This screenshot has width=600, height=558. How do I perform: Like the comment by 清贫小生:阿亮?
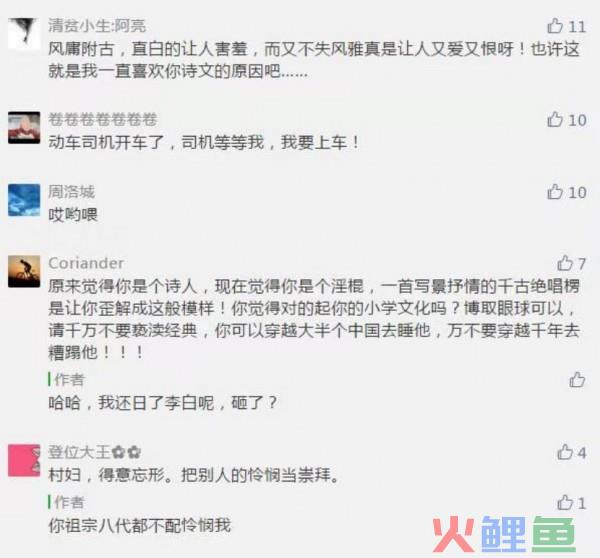pyautogui.click(x=555, y=26)
